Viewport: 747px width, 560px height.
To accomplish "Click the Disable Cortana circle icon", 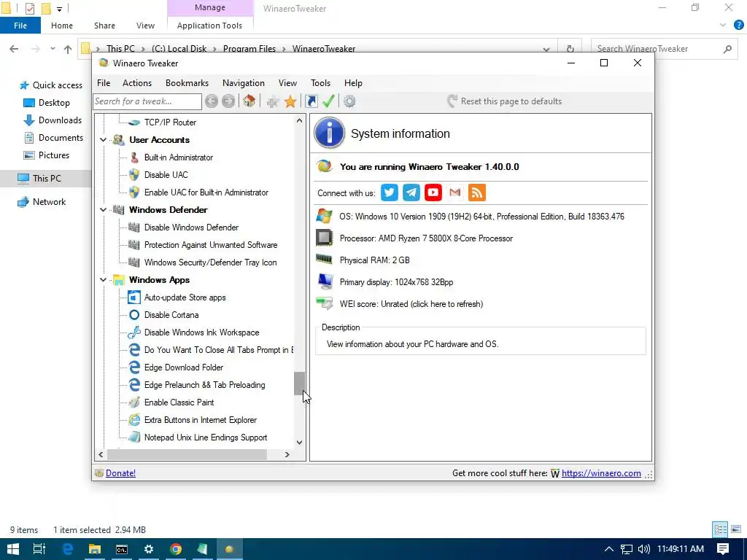I will click(x=134, y=315).
